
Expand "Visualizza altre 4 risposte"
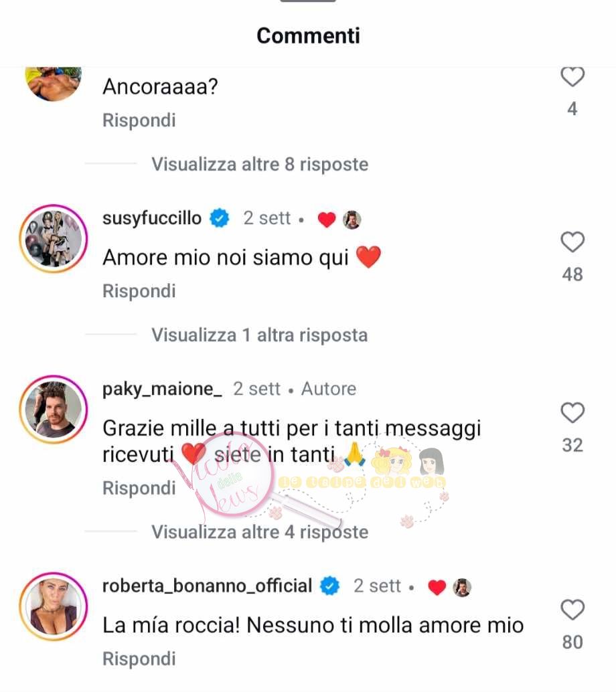260,532
